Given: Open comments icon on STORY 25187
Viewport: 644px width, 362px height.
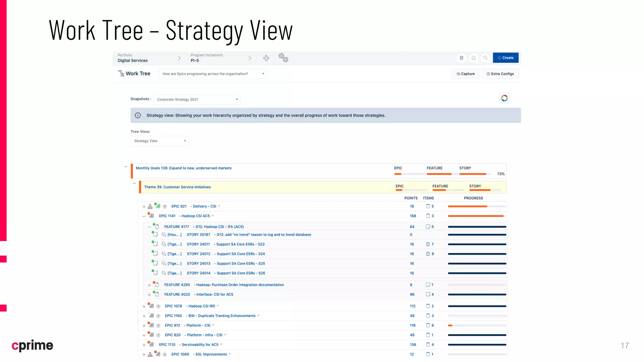Looking at the screenshot, I should (164, 235).
